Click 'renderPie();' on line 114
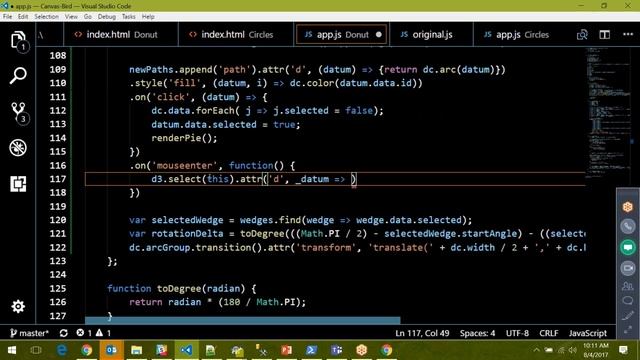This screenshot has height=360, width=640. point(184,138)
